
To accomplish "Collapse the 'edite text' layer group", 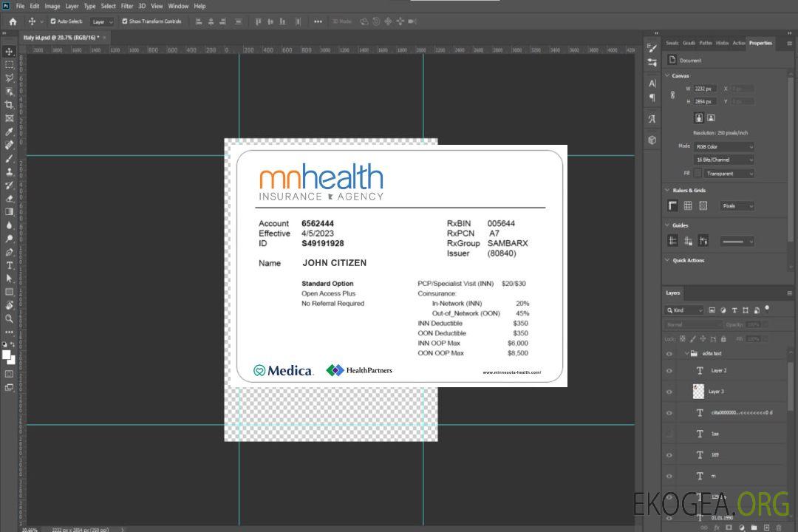I will (686, 353).
